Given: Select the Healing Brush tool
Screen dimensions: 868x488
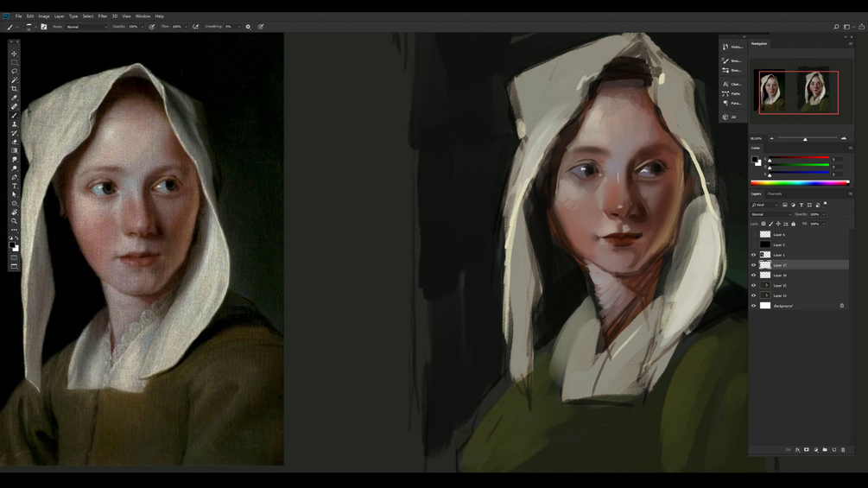Looking at the screenshot, I should (15, 107).
